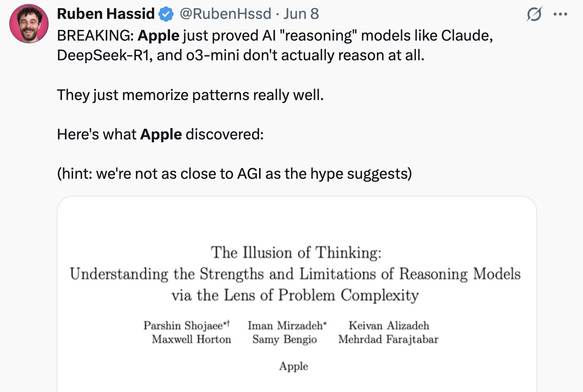
Task: Click the AGI hype hint line
Action: click(x=234, y=174)
